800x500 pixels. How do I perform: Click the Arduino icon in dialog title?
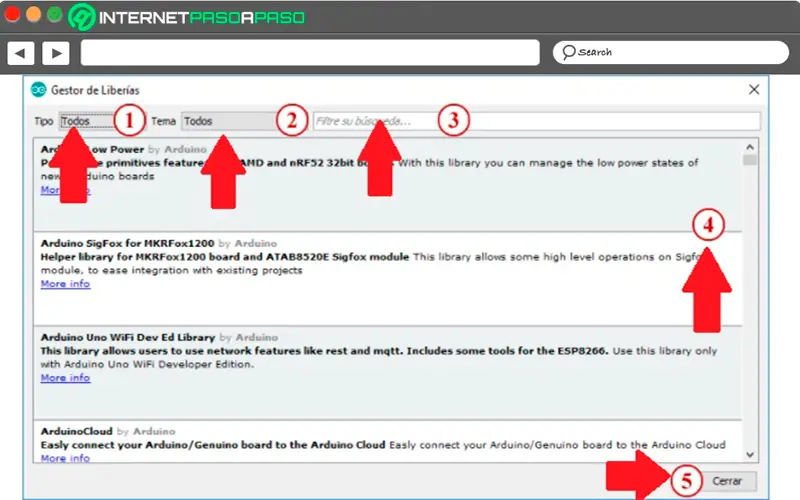coord(38,90)
